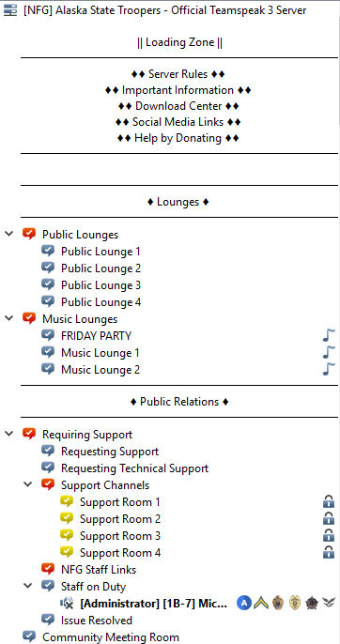Click the server icon beside Alaska State Troopers
The width and height of the screenshot is (340, 644).
10,10
